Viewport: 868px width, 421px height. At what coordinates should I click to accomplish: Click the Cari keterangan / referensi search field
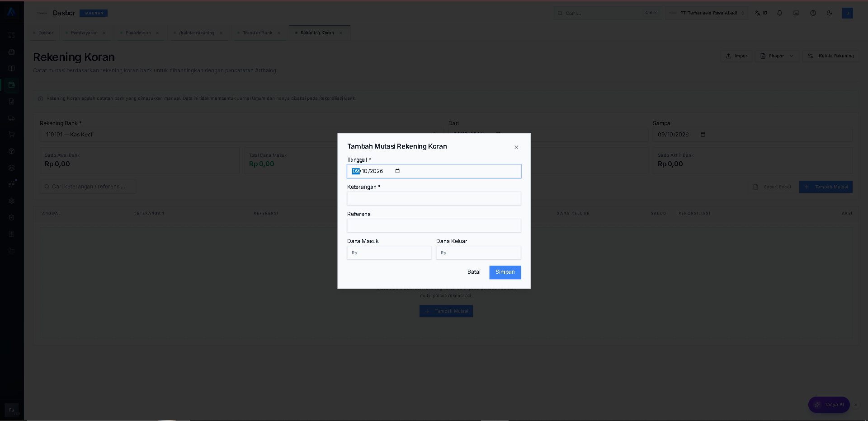click(88, 187)
